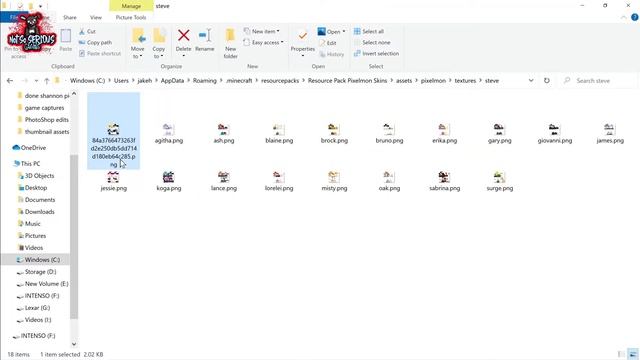Open the Share ribbon tab
640x360 pixels.
(70, 18)
